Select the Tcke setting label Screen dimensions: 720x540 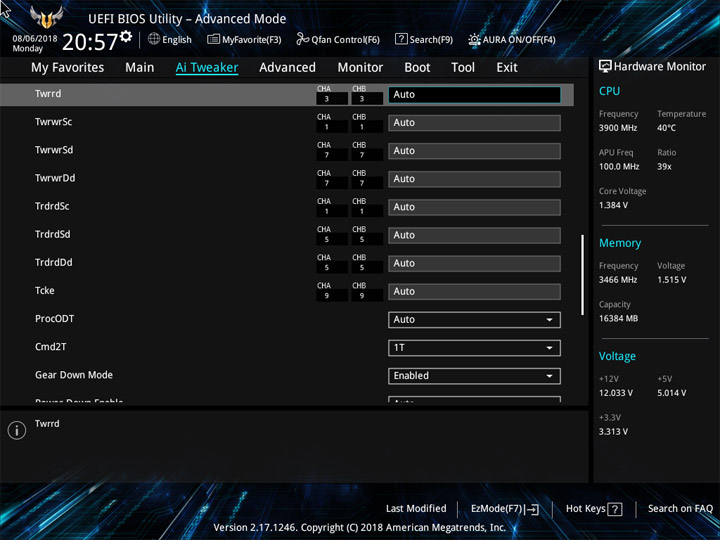tap(45, 290)
